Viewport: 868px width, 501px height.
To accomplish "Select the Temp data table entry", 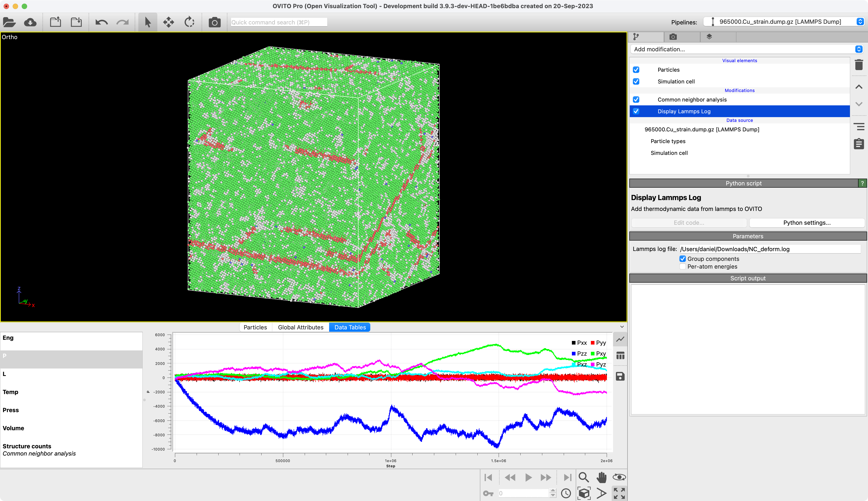I will click(x=11, y=392).
